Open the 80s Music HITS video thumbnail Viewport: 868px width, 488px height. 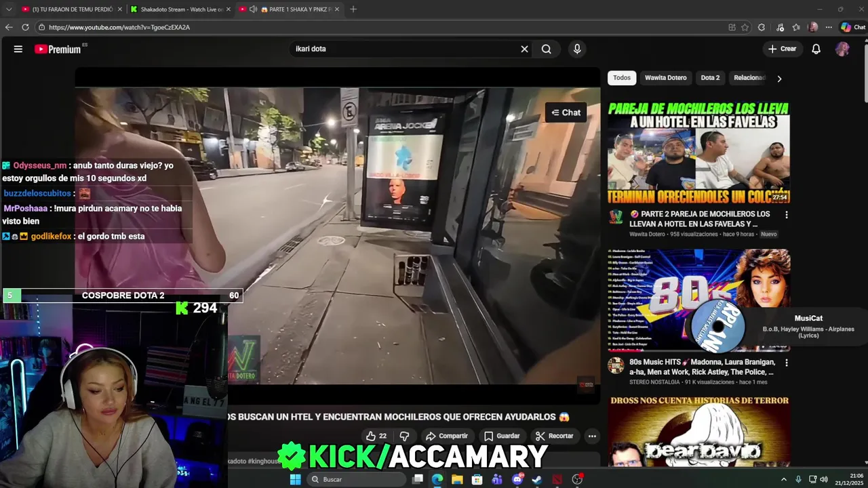pos(698,300)
